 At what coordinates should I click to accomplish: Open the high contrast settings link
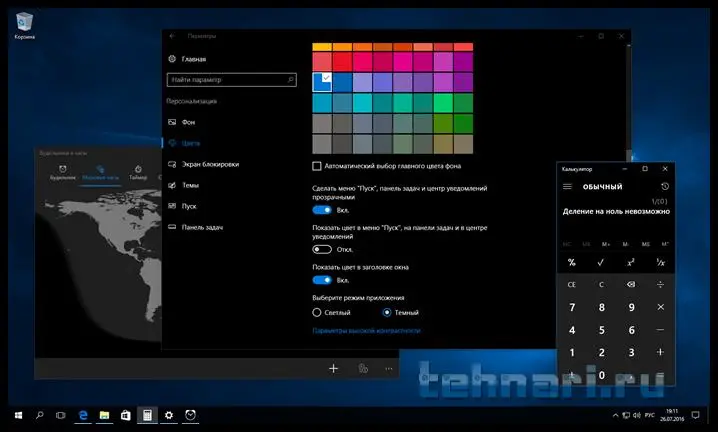(366, 330)
